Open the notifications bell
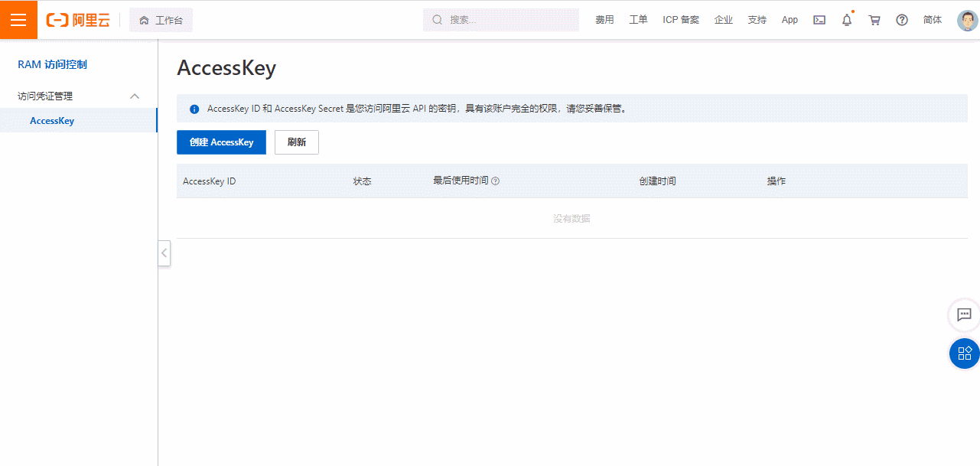 pyautogui.click(x=846, y=20)
